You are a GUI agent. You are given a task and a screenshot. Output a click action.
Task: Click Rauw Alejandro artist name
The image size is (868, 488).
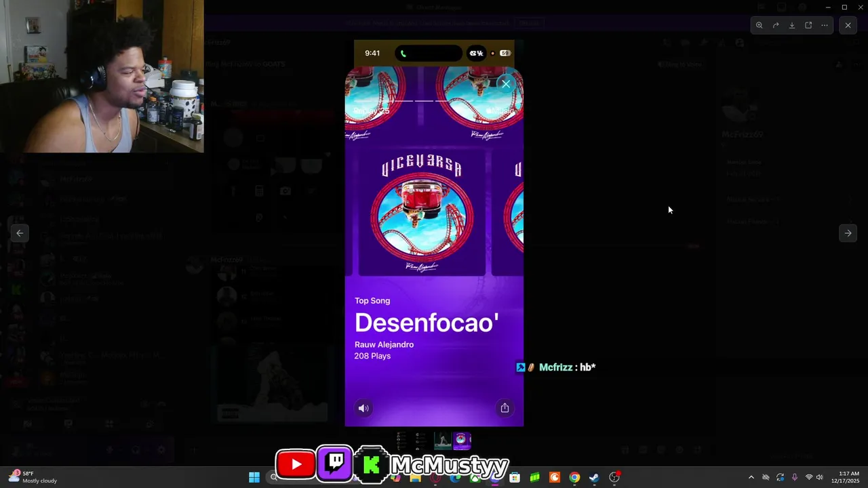(x=384, y=344)
